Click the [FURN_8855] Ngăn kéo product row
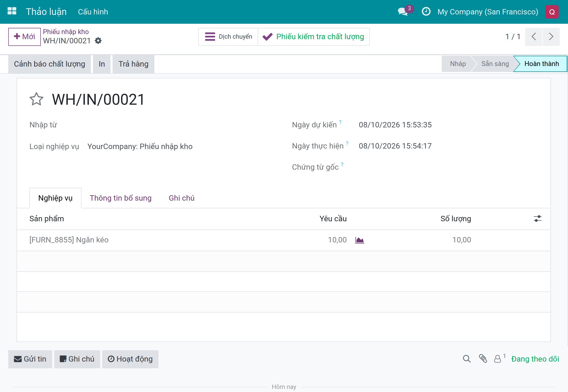Viewport: 568px width, 392px height. pos(284,240)
